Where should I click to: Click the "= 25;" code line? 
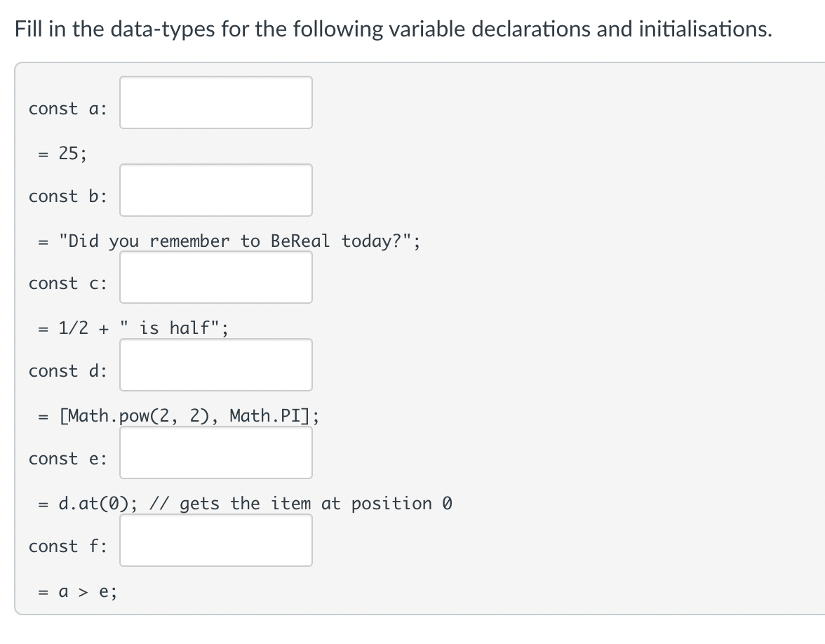tap(63, 153)
